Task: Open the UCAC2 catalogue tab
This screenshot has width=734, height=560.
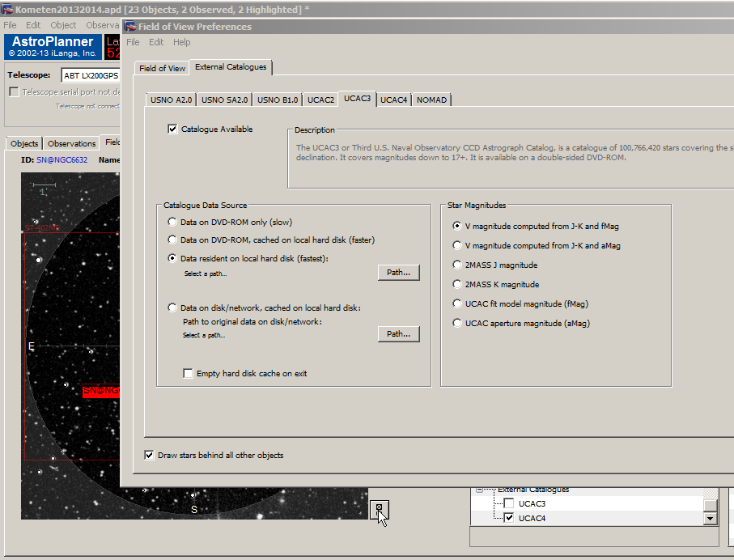Action: (x=320, y=100)
